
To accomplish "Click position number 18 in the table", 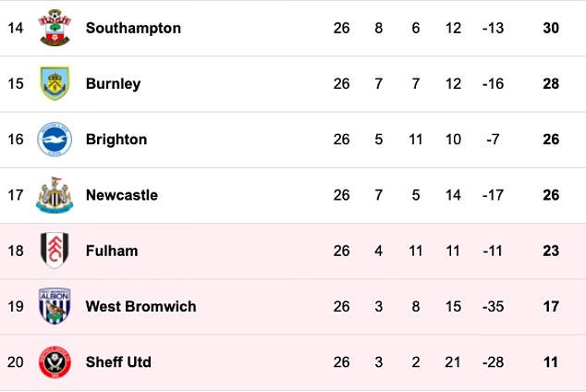I will [16, 251].
